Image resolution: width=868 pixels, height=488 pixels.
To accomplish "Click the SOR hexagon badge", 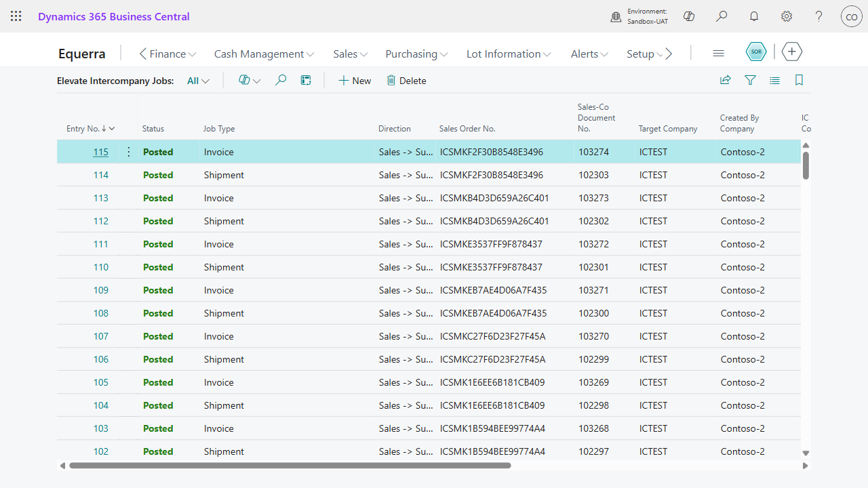I will click(756, 52).
